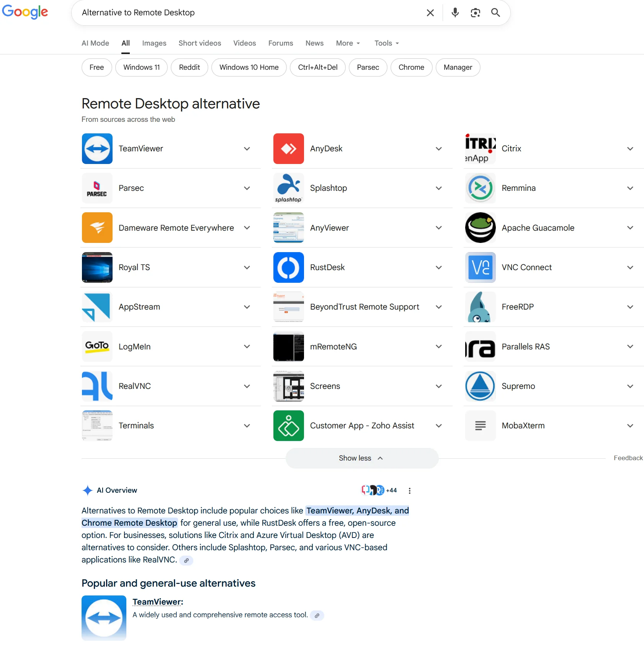Image resolution: width=644 pixels, height=646 pixels.
Task: Click the Supremo logo icon
Action: [480, 386]
